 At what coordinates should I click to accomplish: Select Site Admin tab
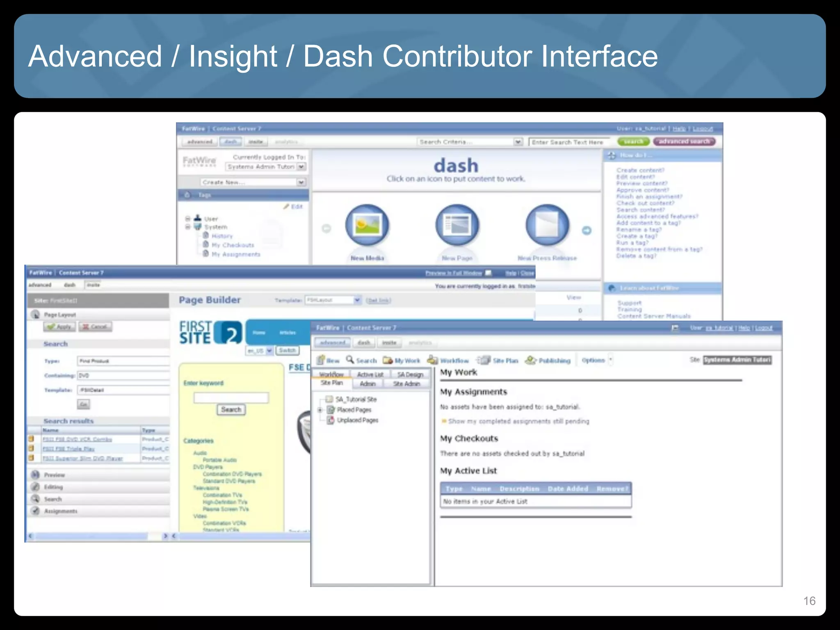tap(406, 384)
